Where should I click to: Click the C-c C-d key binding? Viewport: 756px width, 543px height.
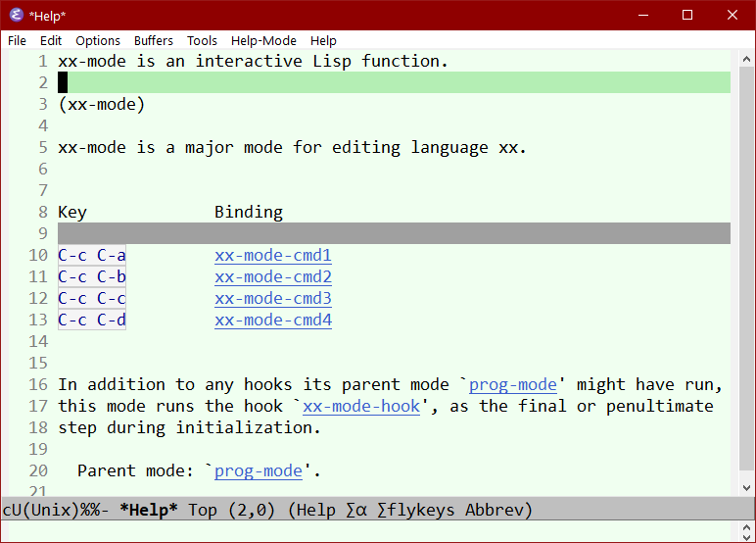click(x=92, y=320)
